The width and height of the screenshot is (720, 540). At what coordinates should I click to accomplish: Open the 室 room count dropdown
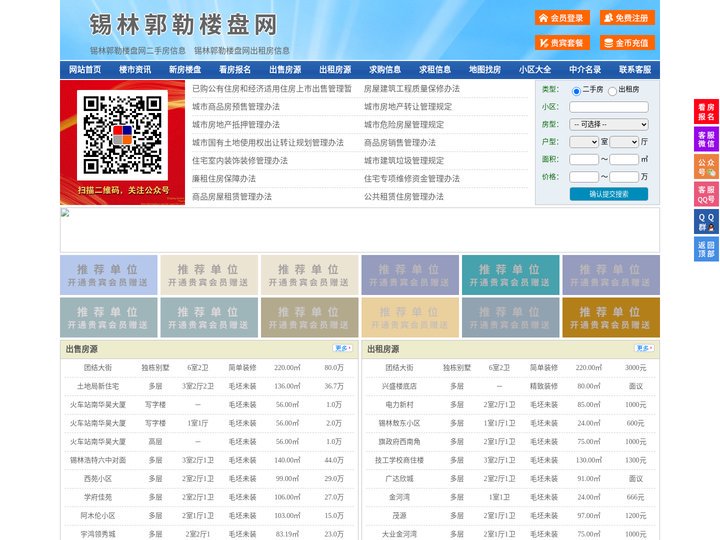pyautogui.click(x=584, y=142)
